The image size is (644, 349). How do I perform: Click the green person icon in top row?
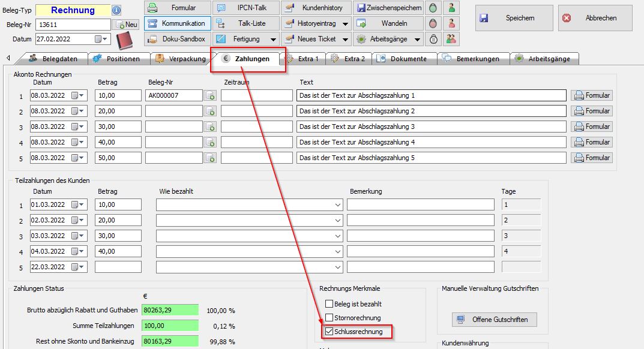451,8
